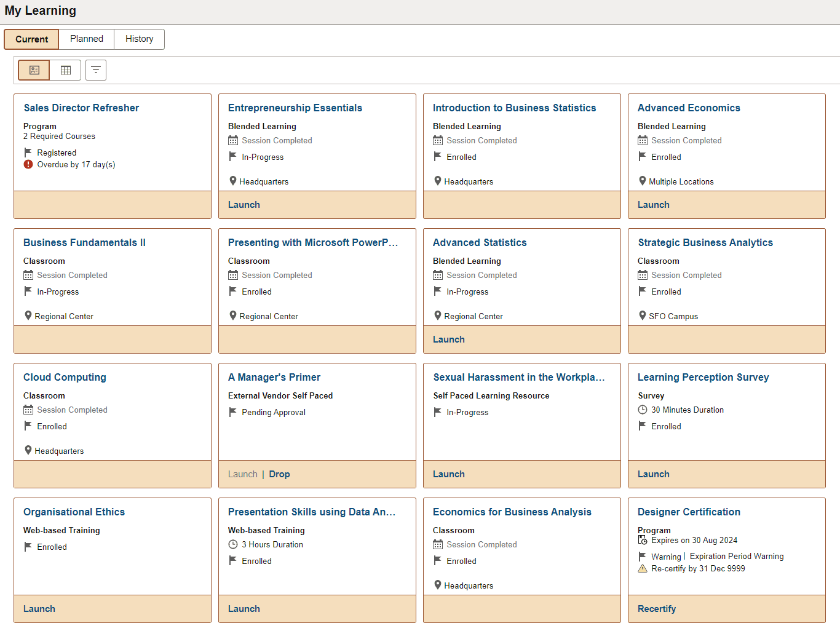
Task: Click the location pin on the Cloud Computing card
Action: click(28, 450)
